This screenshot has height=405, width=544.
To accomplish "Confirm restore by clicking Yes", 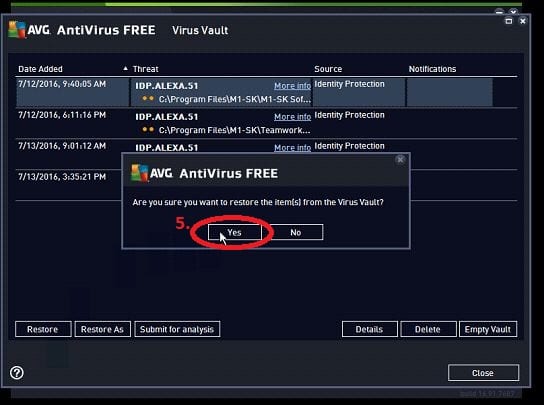I will click(x=235, y=232).
